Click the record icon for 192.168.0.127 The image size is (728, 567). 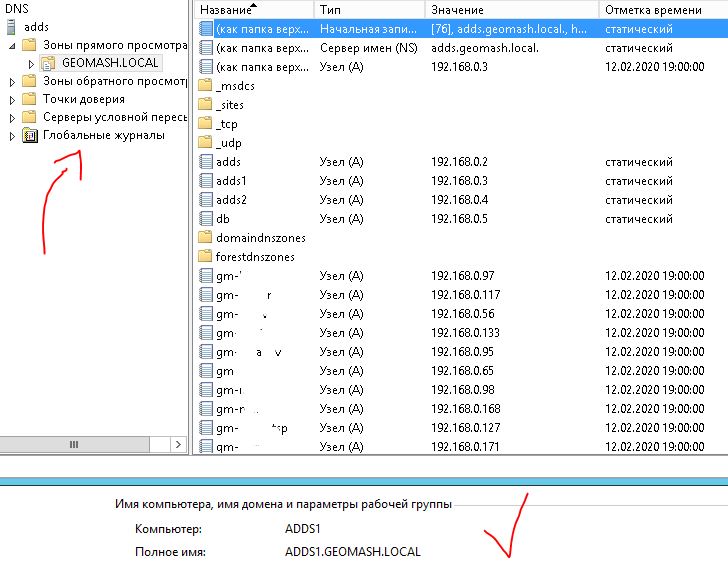(x=206, y=428)
